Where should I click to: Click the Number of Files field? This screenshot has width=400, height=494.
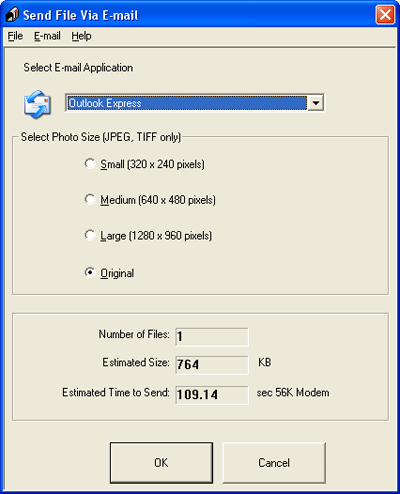click(x=212, y=337)
